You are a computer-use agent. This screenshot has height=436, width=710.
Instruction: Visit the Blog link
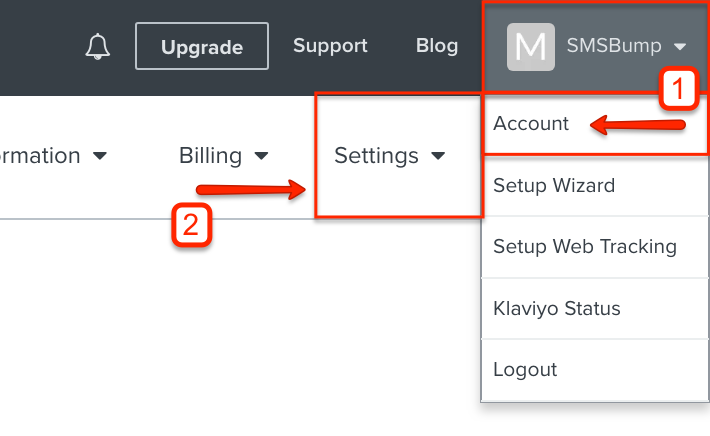click(x=437, y=46)
